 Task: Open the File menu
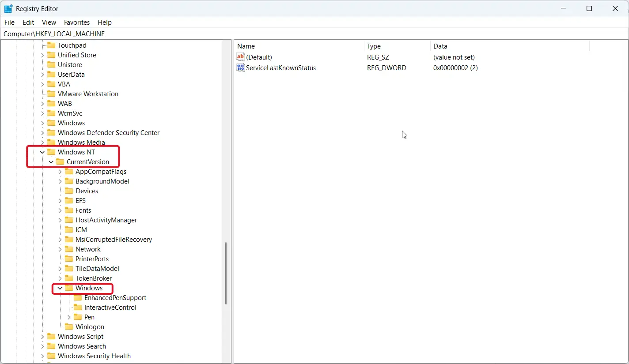[x=9, y=23]
